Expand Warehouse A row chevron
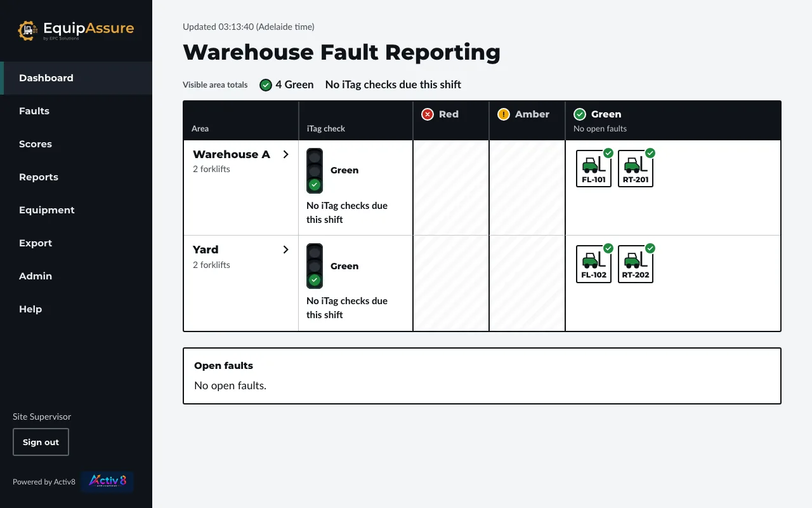Screen dimensions: 812x508 285,154
